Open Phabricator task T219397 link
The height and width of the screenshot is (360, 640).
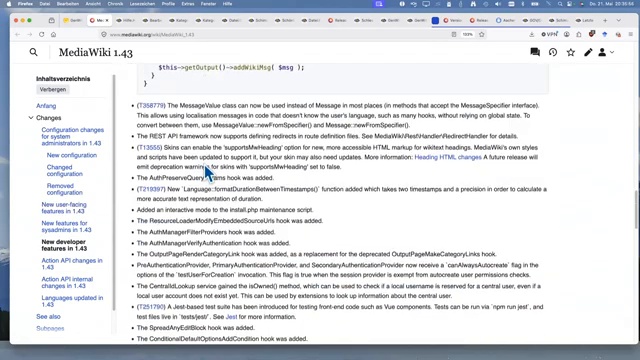pos(151,189)
